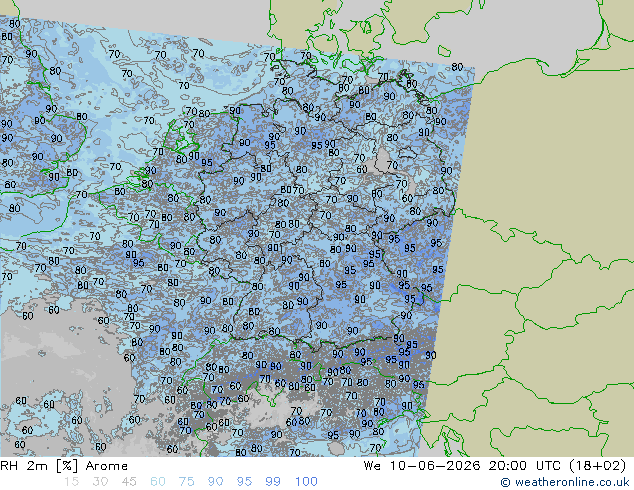Pick the '90' value in the legend row
634x490 pixels.
click(215, 482)
